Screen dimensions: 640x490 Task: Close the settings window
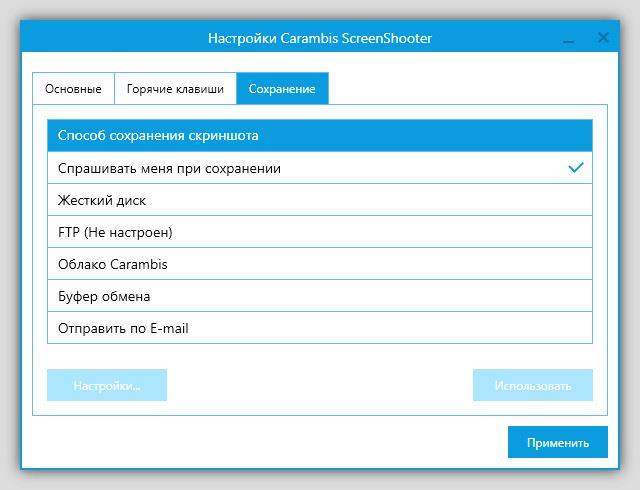(x=603, y=38)
